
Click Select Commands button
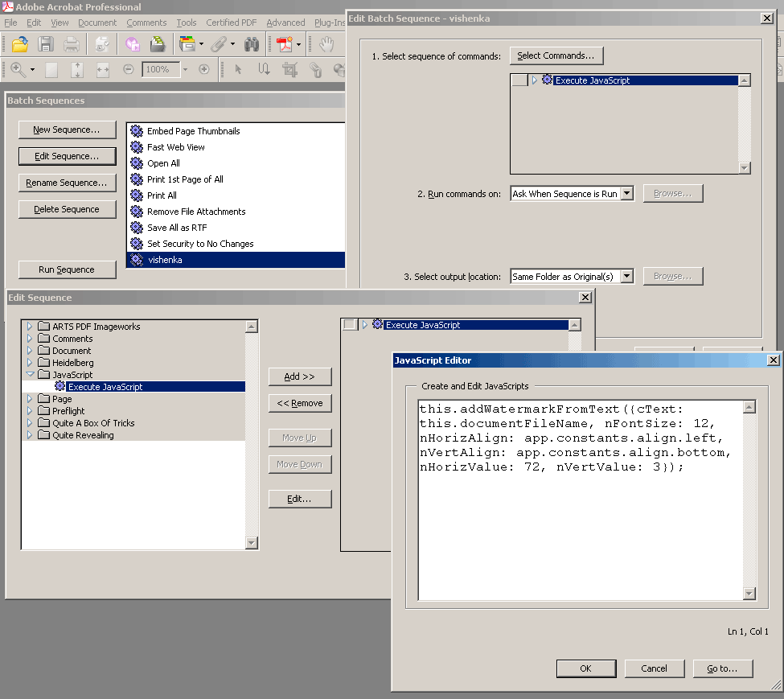pyautogui.click(x=556, y=56)
